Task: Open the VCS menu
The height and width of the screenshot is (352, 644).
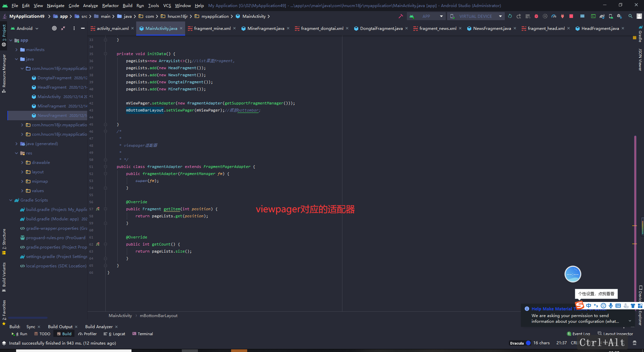Action: (x=167, y=5)
